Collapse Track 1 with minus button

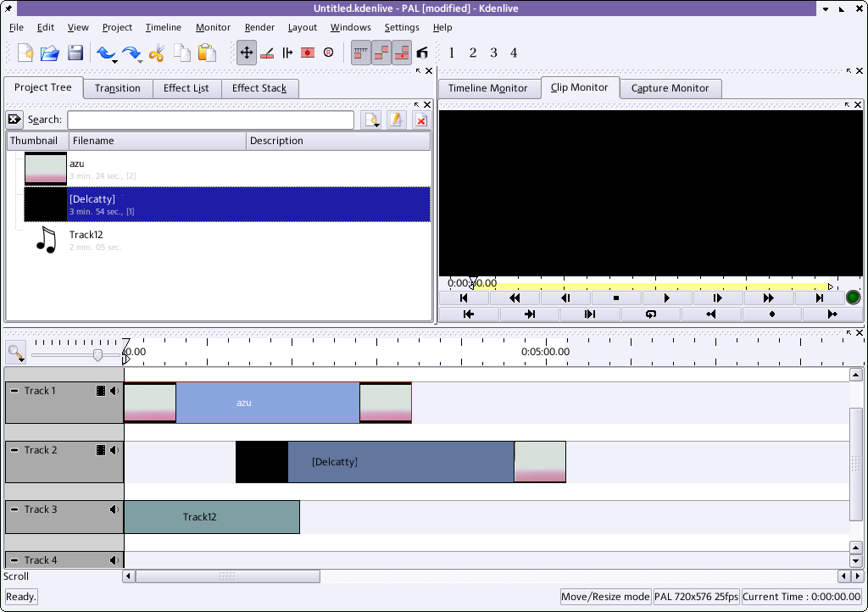point(14,391)
